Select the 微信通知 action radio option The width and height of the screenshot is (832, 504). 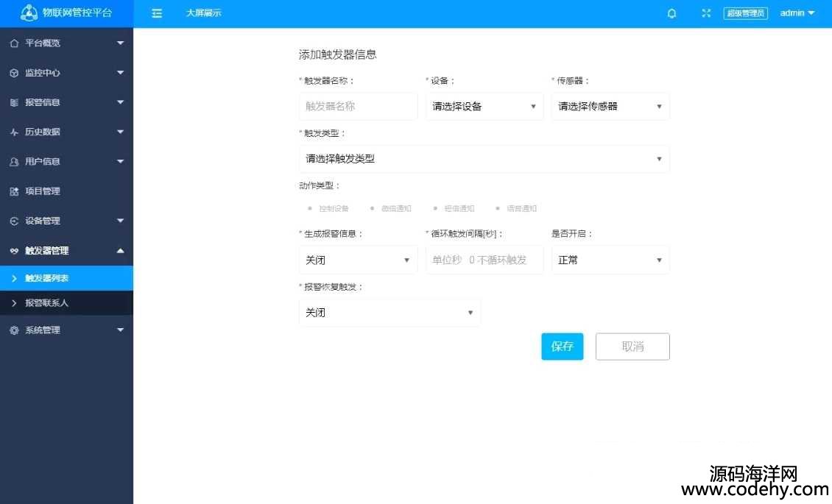(391, 209)
